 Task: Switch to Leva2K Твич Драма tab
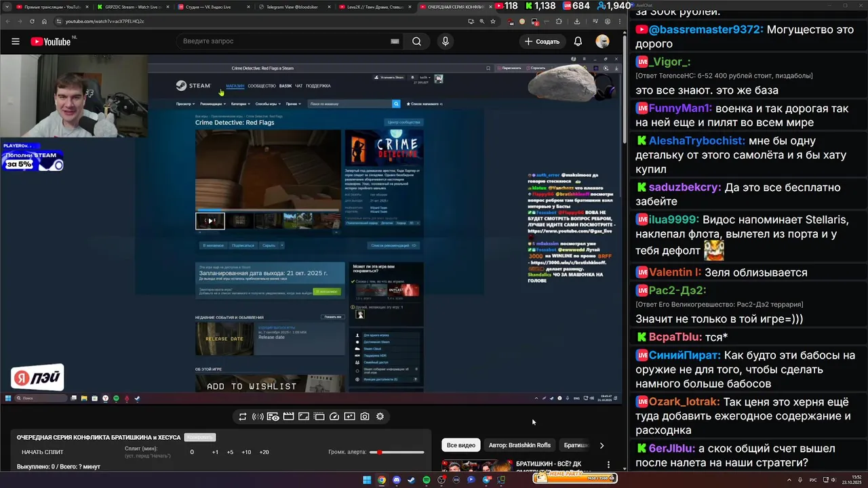coord(376,7)
